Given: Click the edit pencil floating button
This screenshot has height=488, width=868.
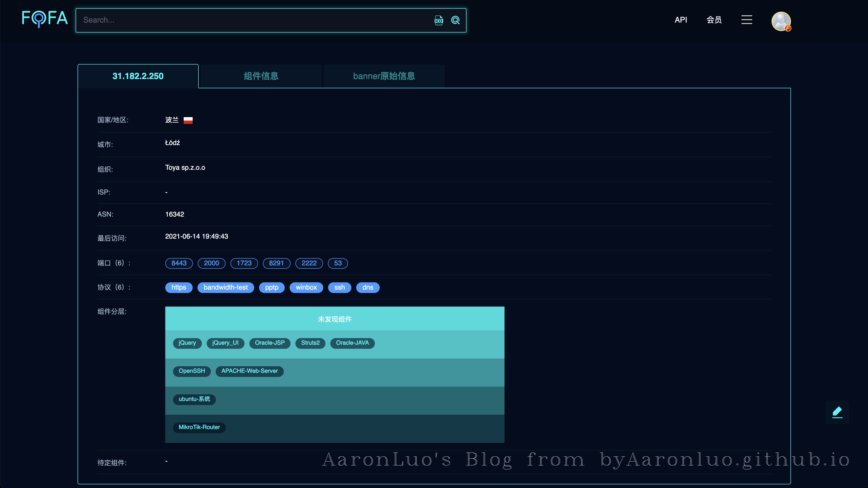Looking at the screenshot, I should 837,412.
